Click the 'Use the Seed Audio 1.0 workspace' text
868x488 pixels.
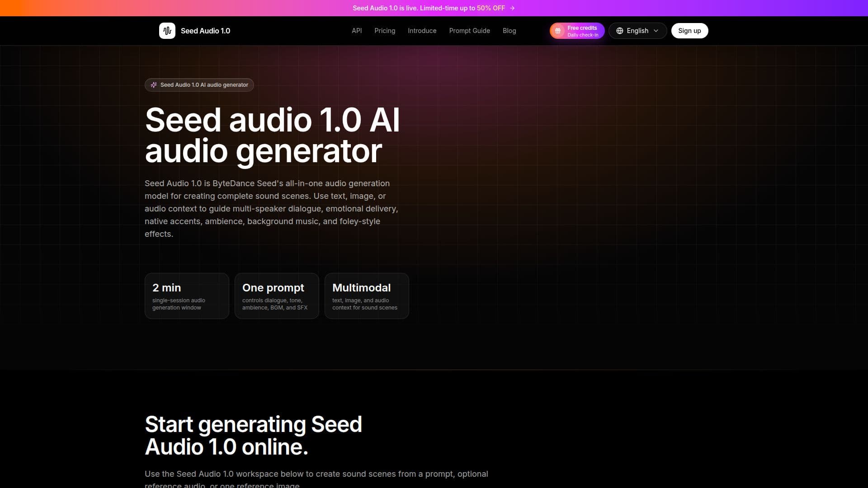pyautogui.click(x=316, y=479)
